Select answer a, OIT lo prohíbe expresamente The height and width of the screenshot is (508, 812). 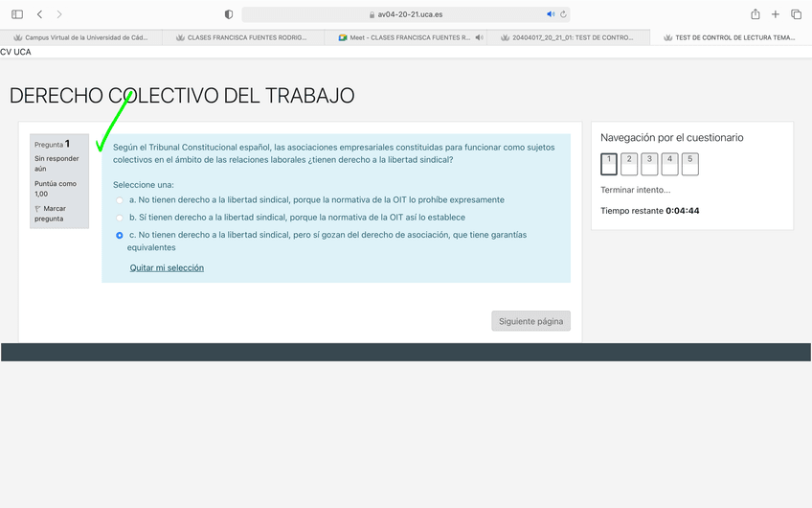(x=120, y=200)
